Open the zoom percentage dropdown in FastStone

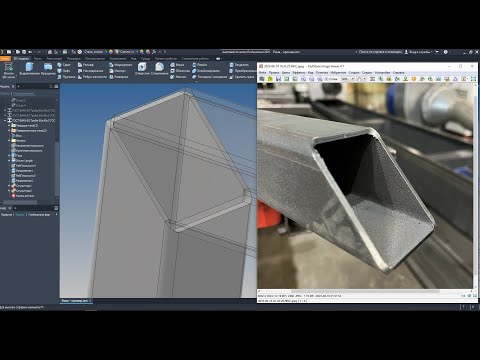348,79
